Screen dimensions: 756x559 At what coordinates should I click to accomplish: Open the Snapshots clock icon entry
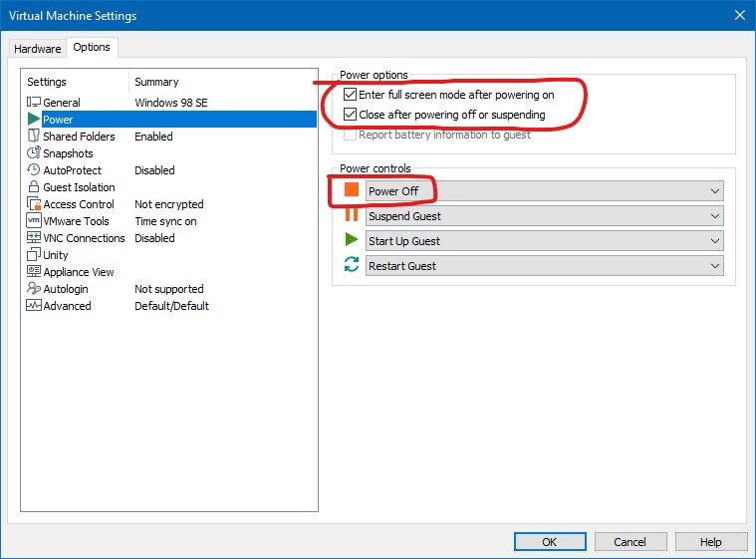(x=33, y=152)
